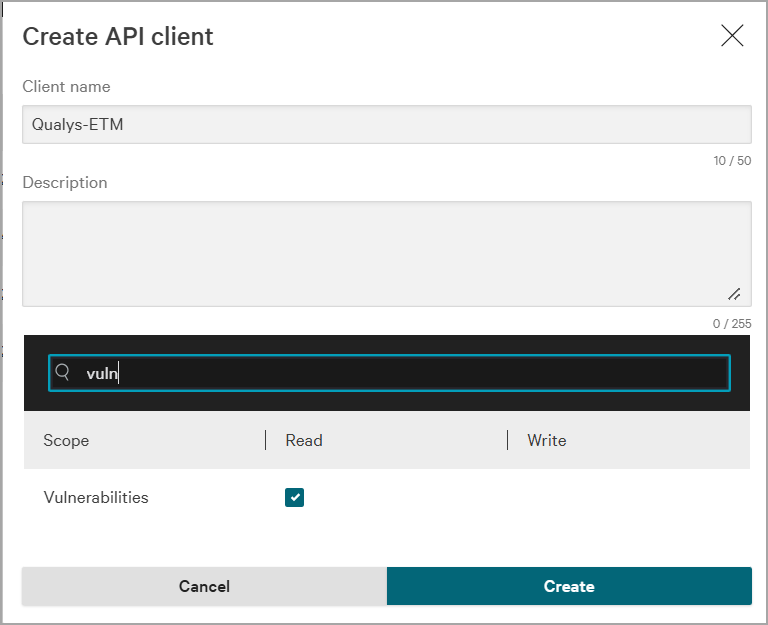The width and height of the screenshot is (768, 625).
Task: Sort by the Scope column header
Action: [66, 440]
